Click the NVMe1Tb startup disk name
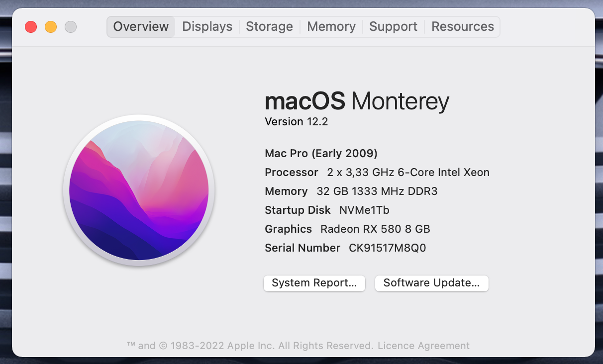 pyautogui.click(x=364, y=210)
